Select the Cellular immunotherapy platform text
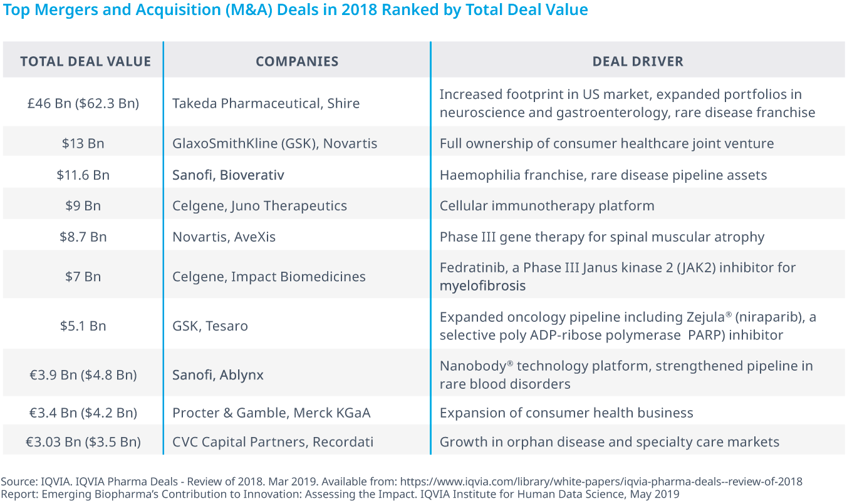The image size is (847, 504). 547,205
